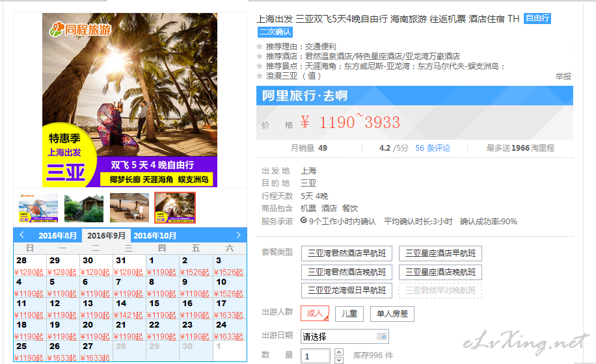
Task: Select September 1 priced ¥1190起
Action: (x=162, y=266)
